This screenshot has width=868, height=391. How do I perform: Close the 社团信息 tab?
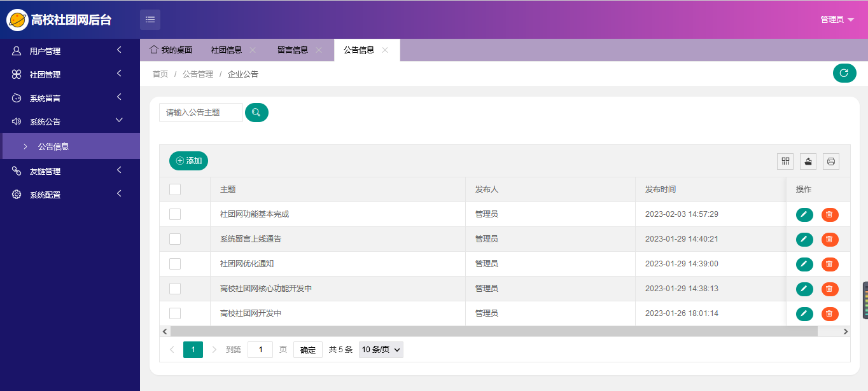point(253,50)
